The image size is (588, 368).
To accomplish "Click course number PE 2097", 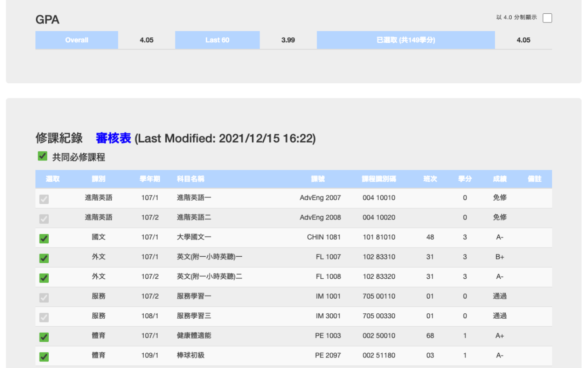I will 328,355.
